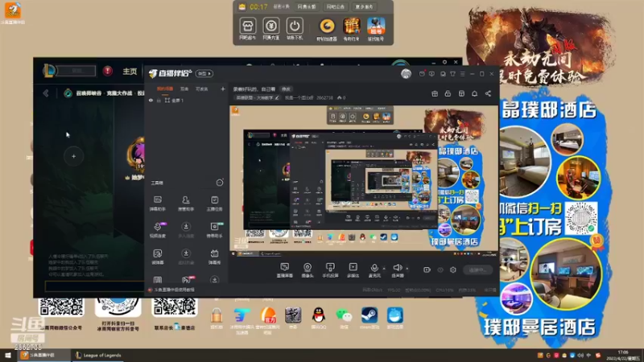Select the 网吧公告 tab in top toolbar
644x362 pixels.
click(x=335, y=6)
